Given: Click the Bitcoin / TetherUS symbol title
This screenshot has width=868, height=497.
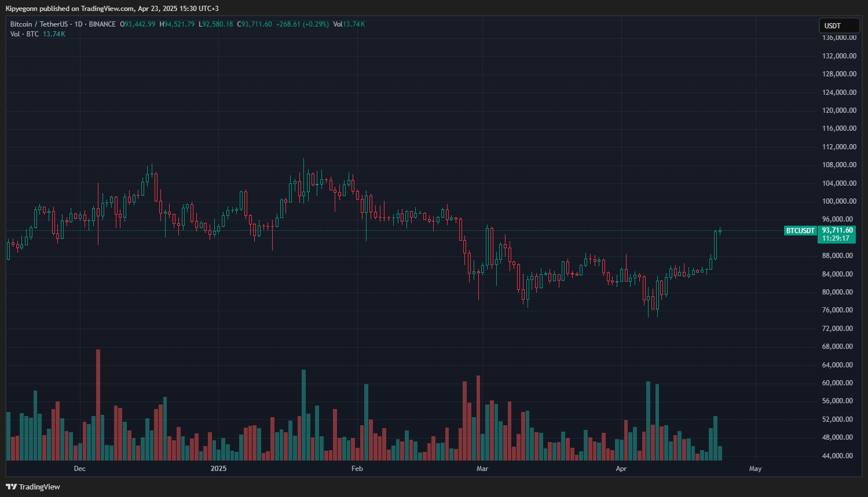Looking at the screenshot, I should click(x=39, y=24).
